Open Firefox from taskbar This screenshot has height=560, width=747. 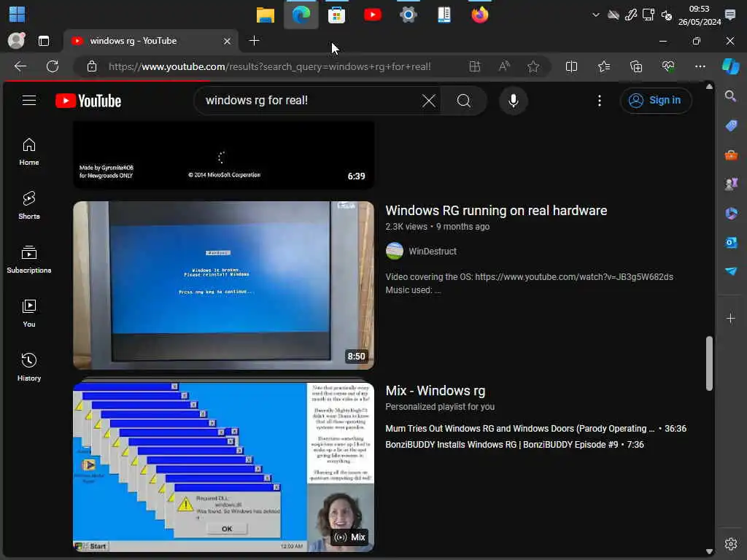click(480, 15)
